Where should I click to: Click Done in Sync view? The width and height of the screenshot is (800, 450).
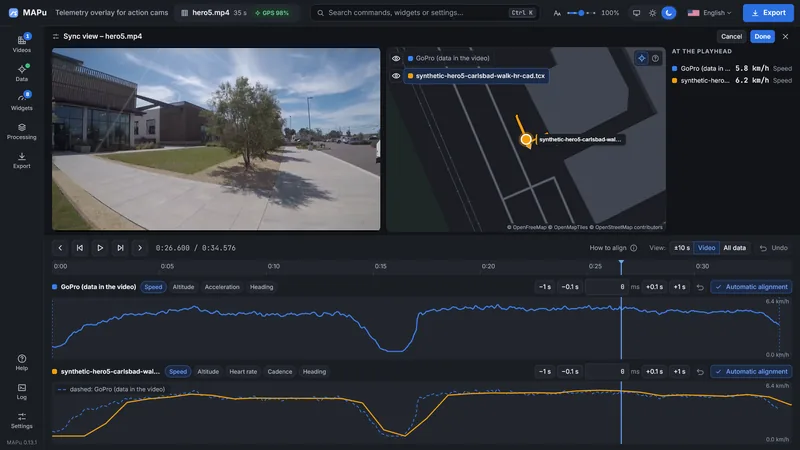click(762, 36)
